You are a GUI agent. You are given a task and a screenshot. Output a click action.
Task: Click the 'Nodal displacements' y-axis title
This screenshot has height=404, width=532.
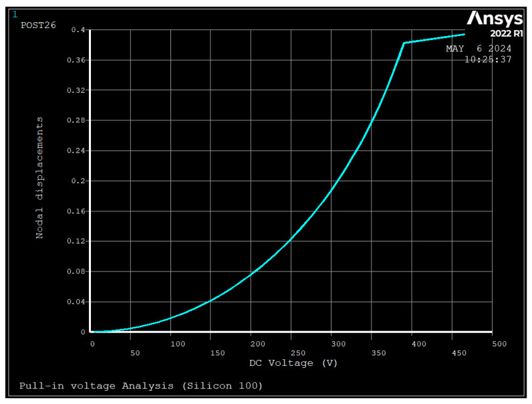click(39, 178)
